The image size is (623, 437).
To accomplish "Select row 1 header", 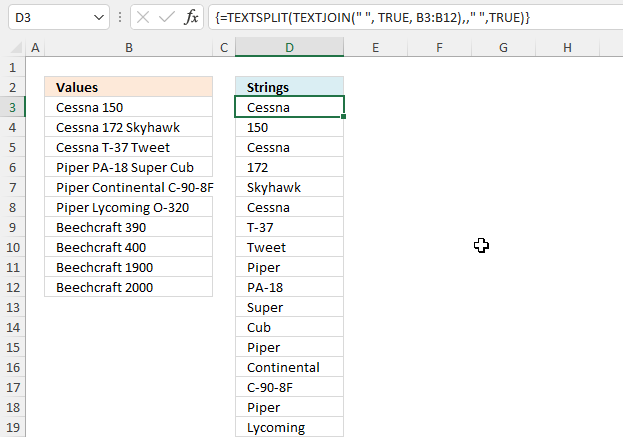I will point(13,67).
